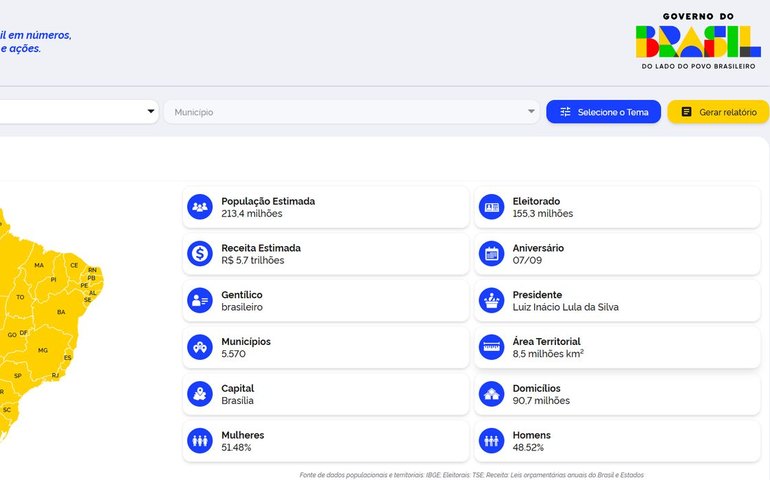Click the População Estimada heading
Screen dimensions: 770x480
pyautogui.click(x=268, y=201)
